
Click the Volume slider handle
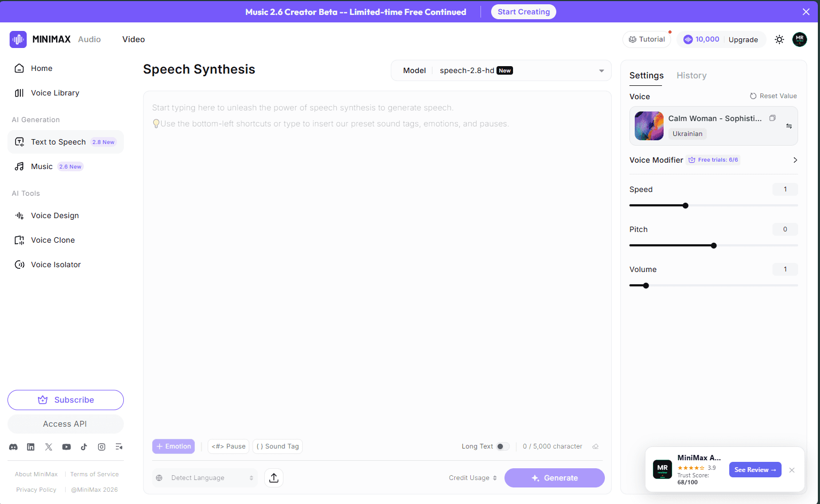click(x=646, y=285)
